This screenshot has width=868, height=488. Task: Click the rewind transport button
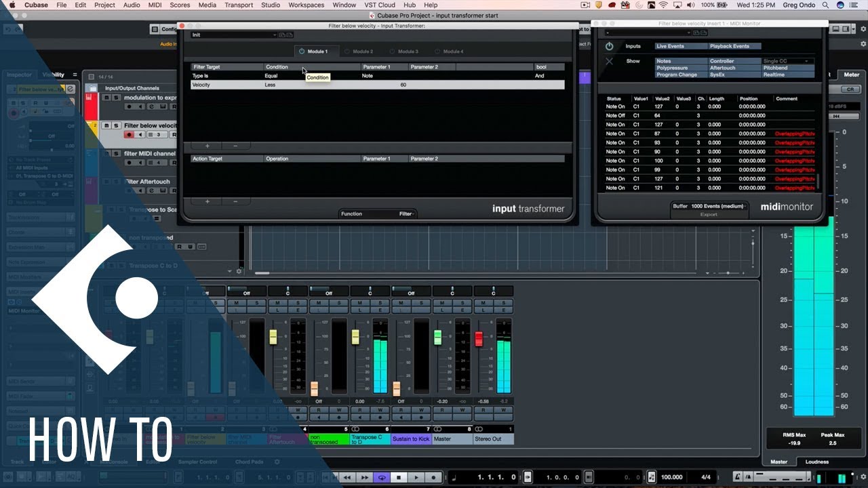tap(347, 477)
